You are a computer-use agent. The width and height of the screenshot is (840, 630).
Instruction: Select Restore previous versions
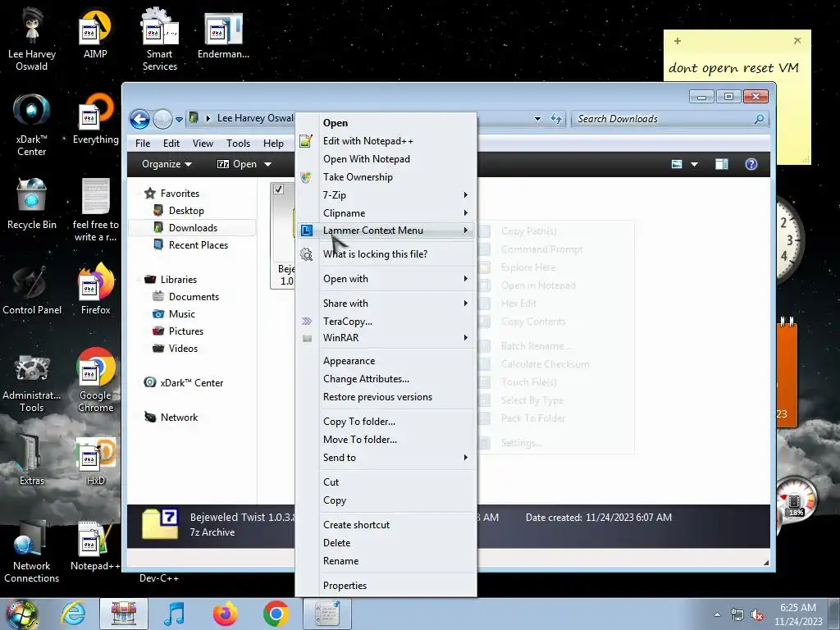tap(386, 397)
